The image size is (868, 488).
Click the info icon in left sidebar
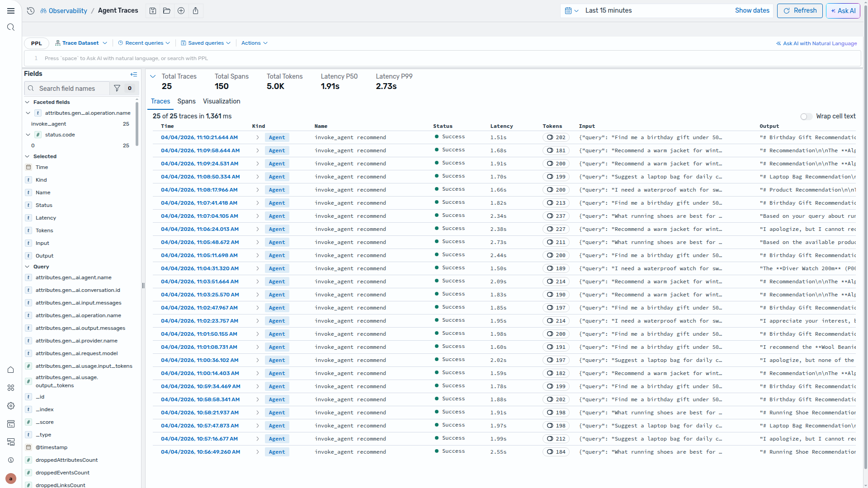pyautogui.click(x=11, y=460)
